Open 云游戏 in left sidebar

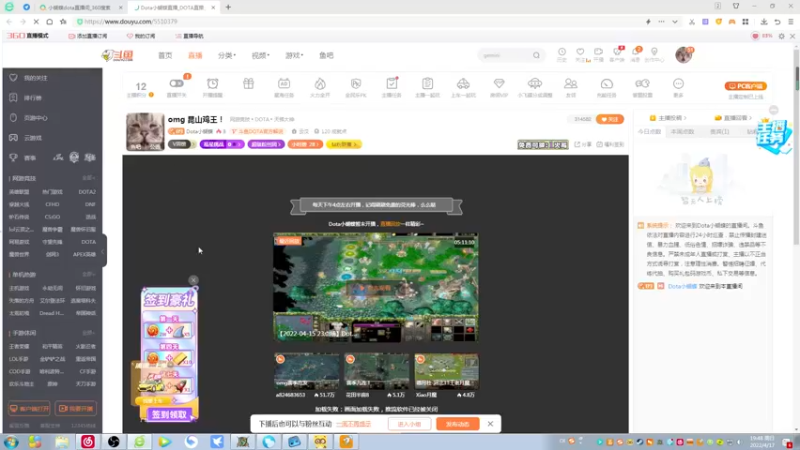click(x=33, y=138)
